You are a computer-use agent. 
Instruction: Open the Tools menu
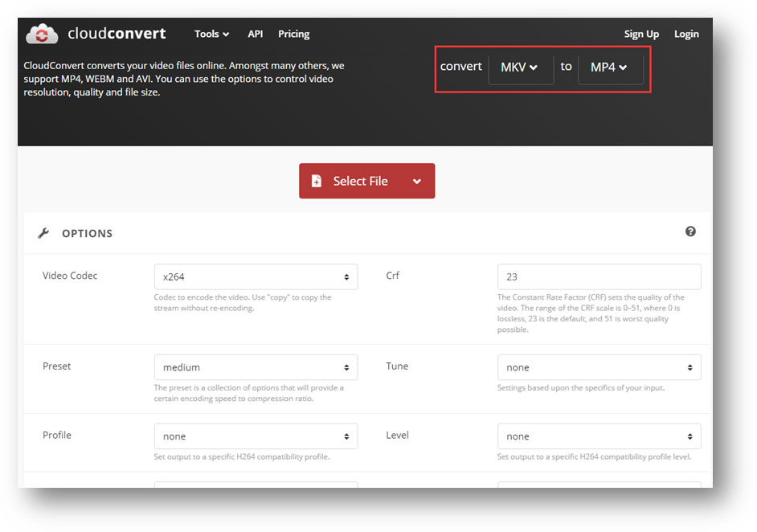point(211,34)
